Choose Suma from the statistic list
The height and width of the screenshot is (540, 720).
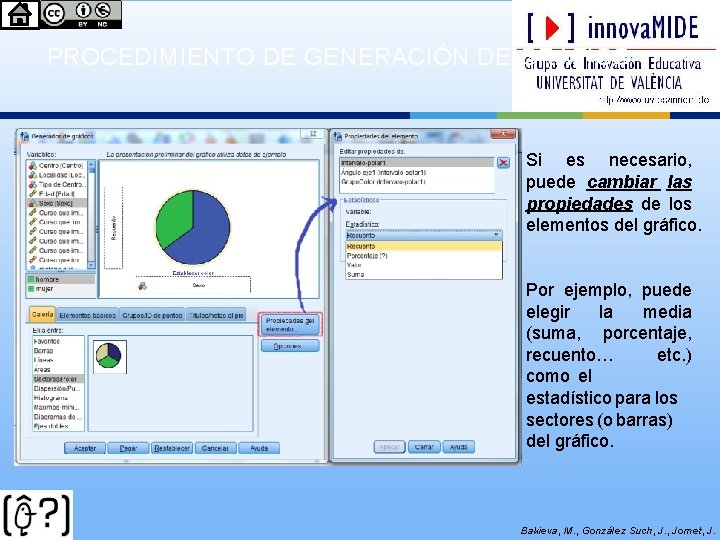[x=424, y=275]
